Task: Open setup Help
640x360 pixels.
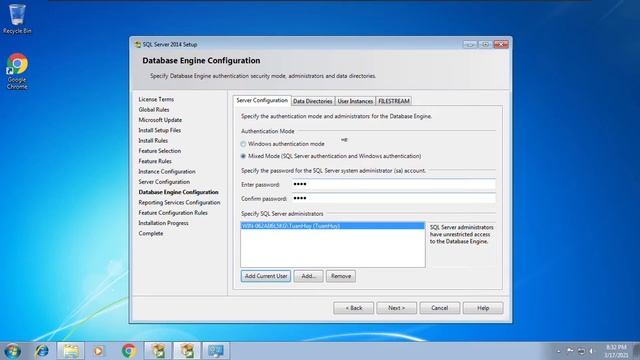Action: click(483, 308)
